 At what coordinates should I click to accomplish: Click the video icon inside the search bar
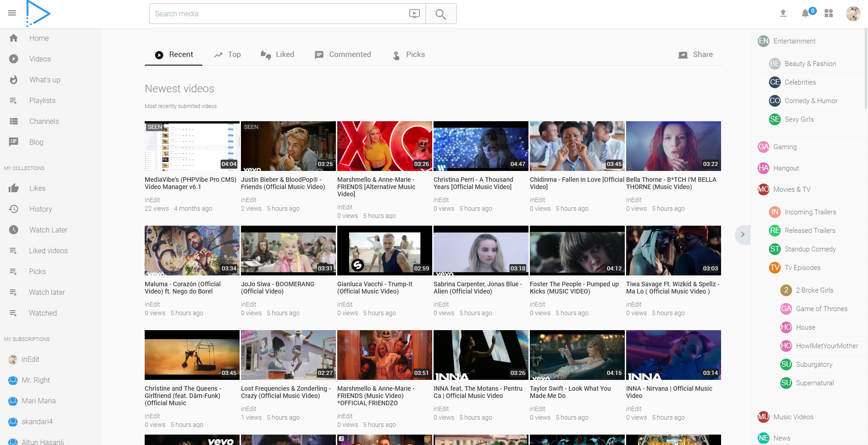pos(414,14)
